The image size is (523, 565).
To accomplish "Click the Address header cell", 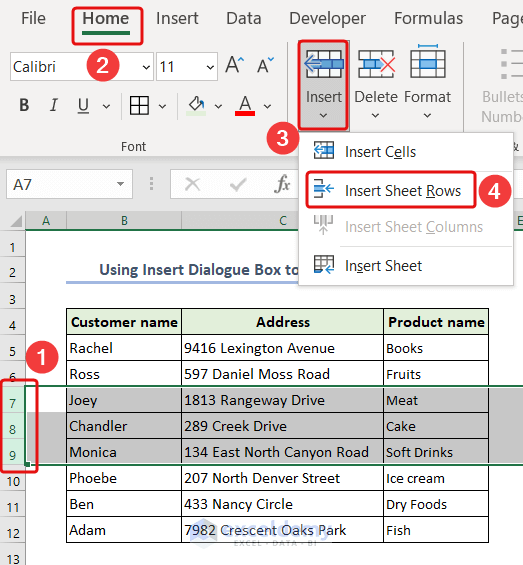I will [x=283, y=322].
